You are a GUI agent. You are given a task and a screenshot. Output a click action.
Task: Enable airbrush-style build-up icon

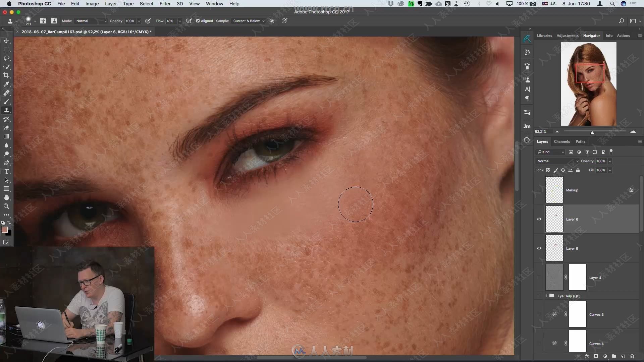pyautogui.click(x=189, y=21)
